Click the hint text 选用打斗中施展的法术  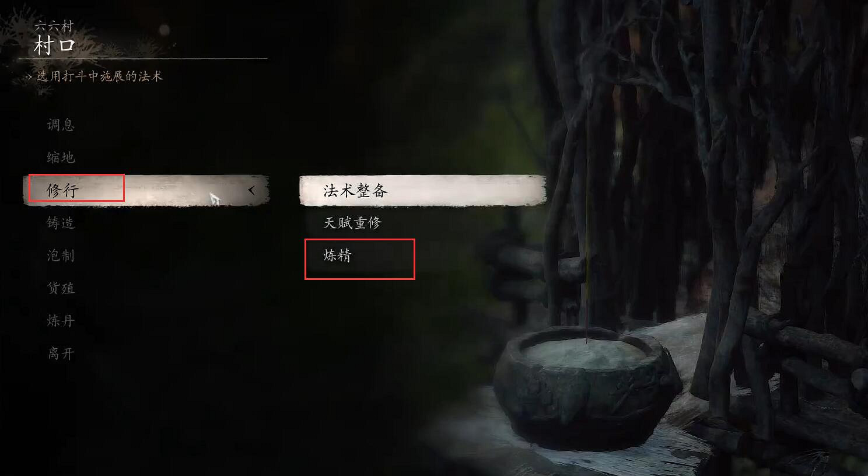100,76
